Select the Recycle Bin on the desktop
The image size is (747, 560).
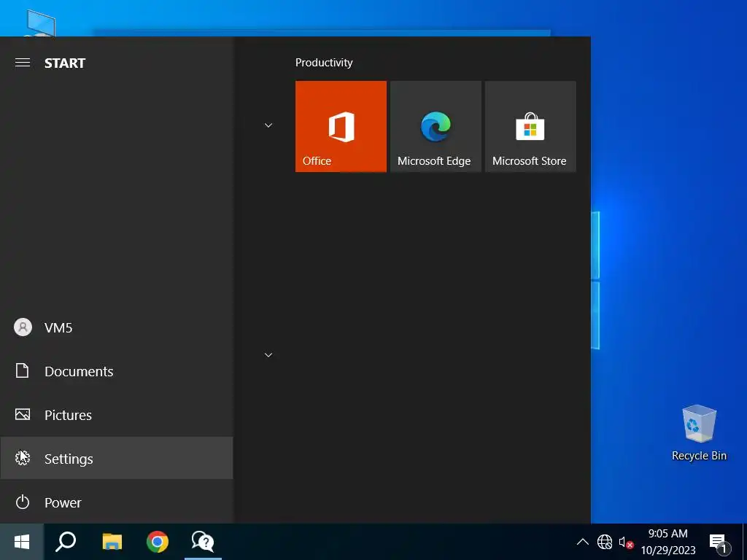tap(699, 433)
